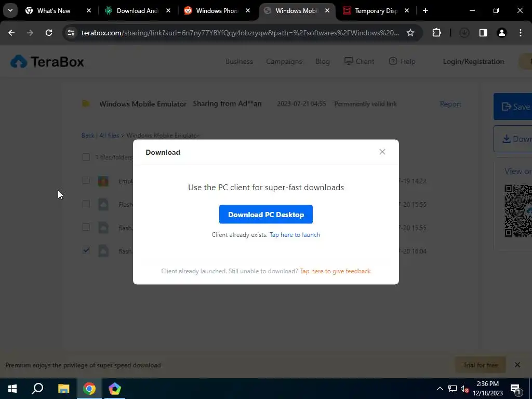Viewport: 532px width, 399px height.
Task: Open the Tap here to launch link
Action: point(295,235)
